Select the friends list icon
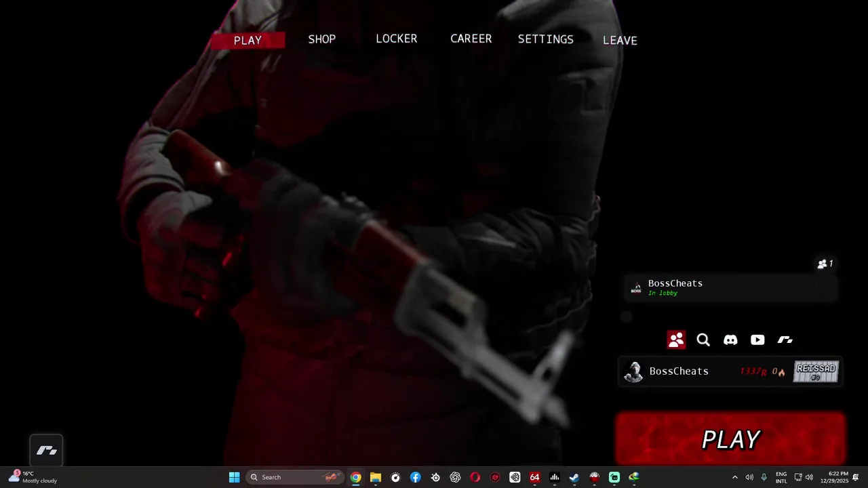 coord(676,340)
